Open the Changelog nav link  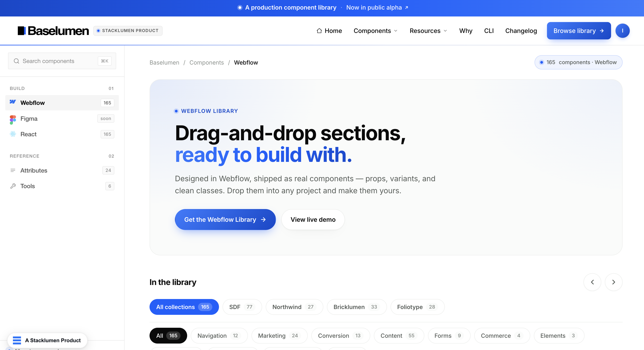(x=521, y=31)
